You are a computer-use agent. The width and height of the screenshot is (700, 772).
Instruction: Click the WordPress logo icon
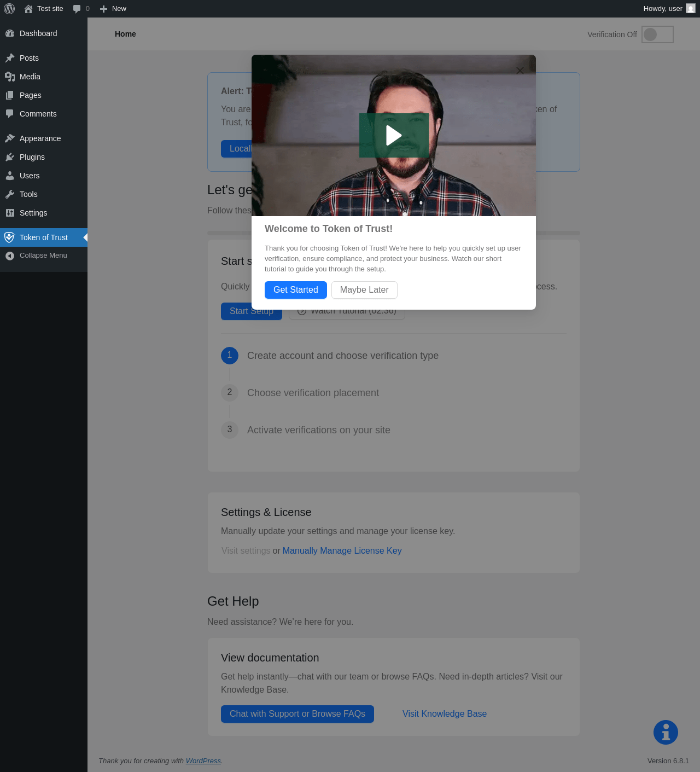click(x=9, y=9)
